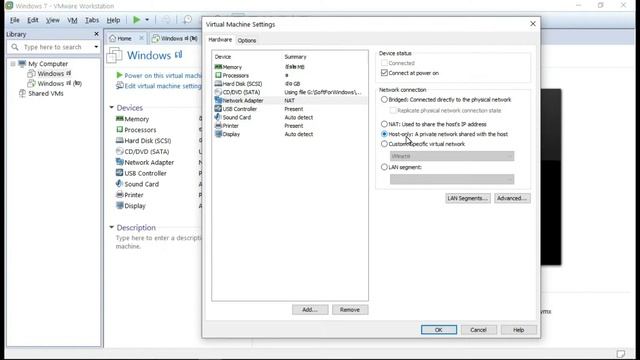Open the Library search options dropdown arrow
The image size is (640, 360).
pos(96,47)
